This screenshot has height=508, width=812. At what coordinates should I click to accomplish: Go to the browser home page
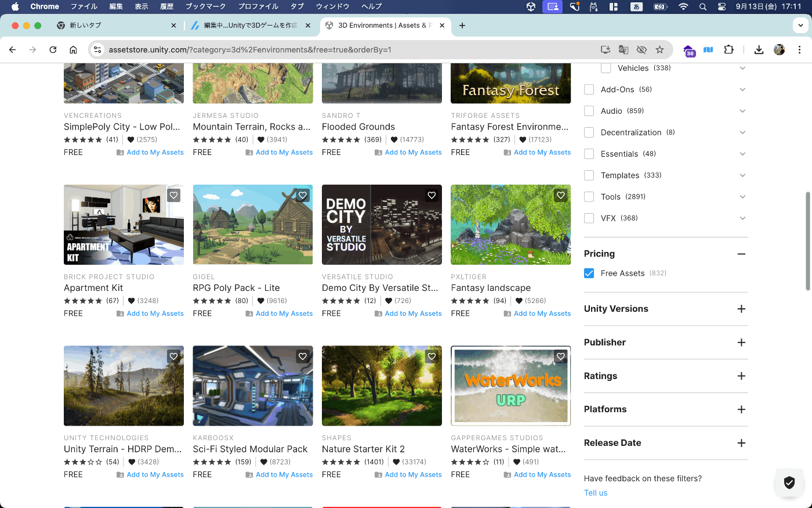click(73, 50)
